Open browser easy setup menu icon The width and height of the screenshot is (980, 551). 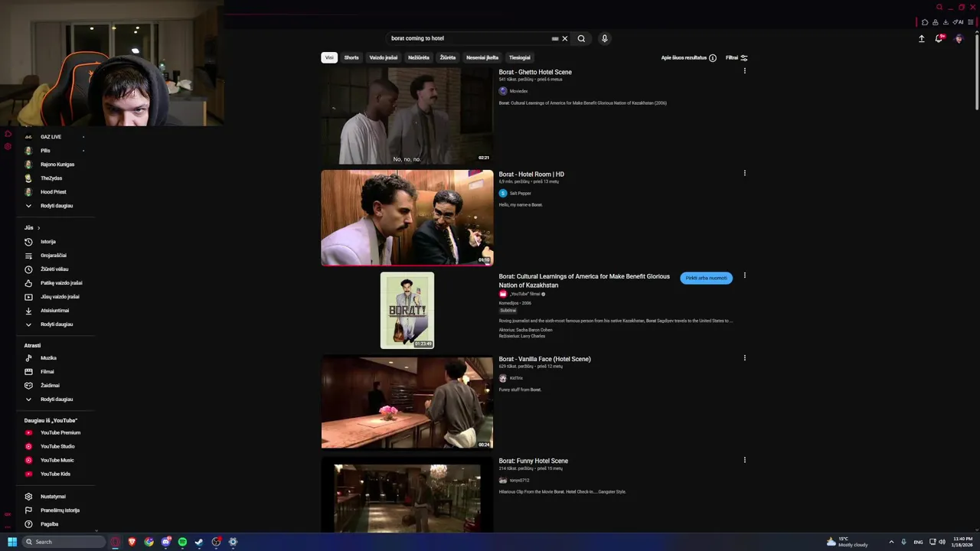click(x=971, y=22)
